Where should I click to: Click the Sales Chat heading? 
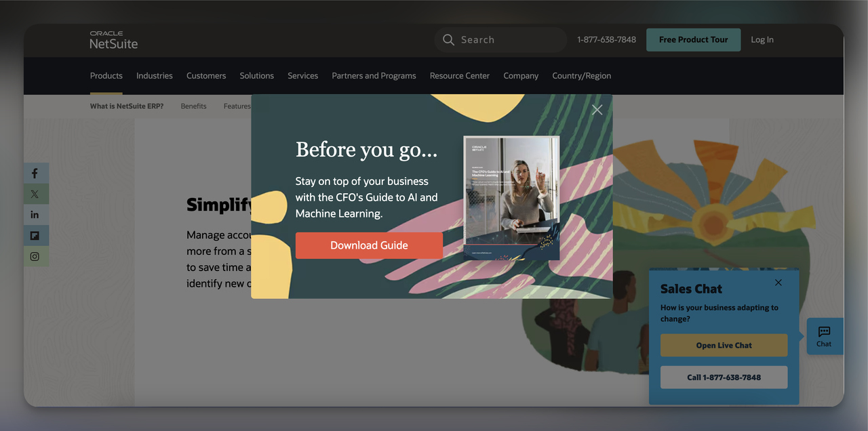pos(691,289)
